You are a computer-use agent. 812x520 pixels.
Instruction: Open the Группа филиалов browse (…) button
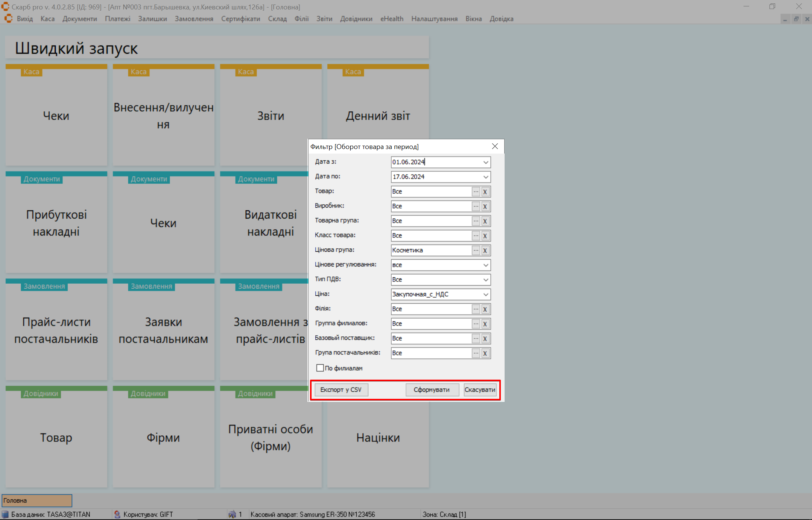[x=476, y=324]
